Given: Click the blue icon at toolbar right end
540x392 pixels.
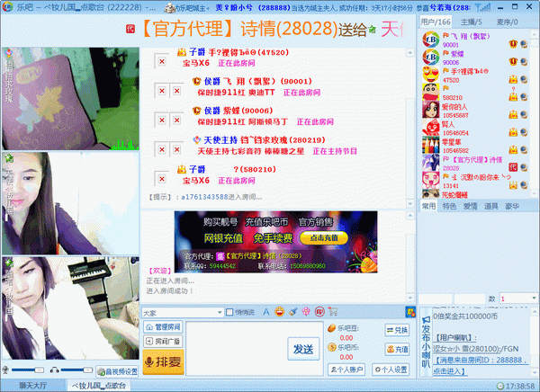Looking at the screenshot, I should (410, 312).
